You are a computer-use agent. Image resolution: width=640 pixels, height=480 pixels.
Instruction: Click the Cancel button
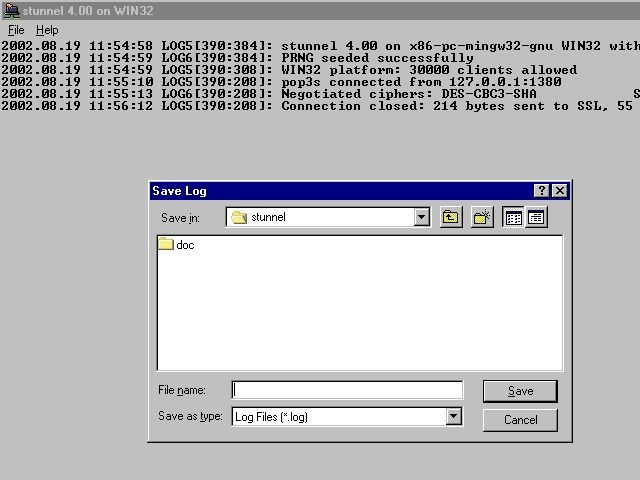(520, 420)
